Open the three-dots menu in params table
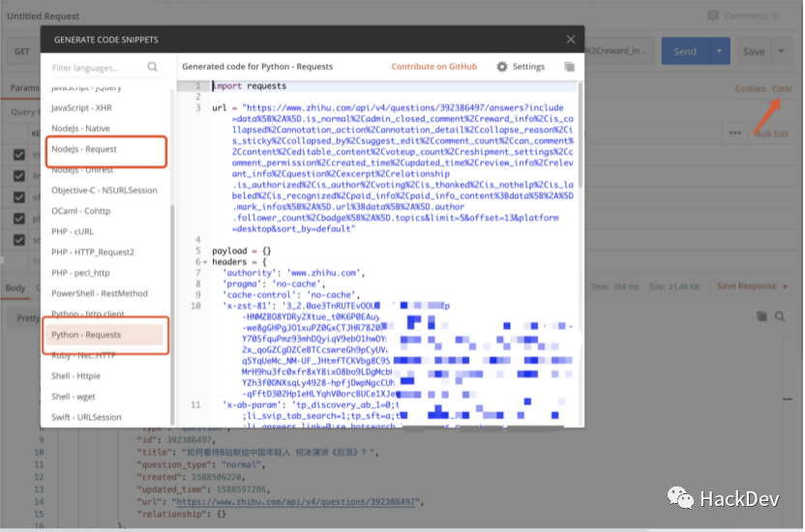 point(734,133)
